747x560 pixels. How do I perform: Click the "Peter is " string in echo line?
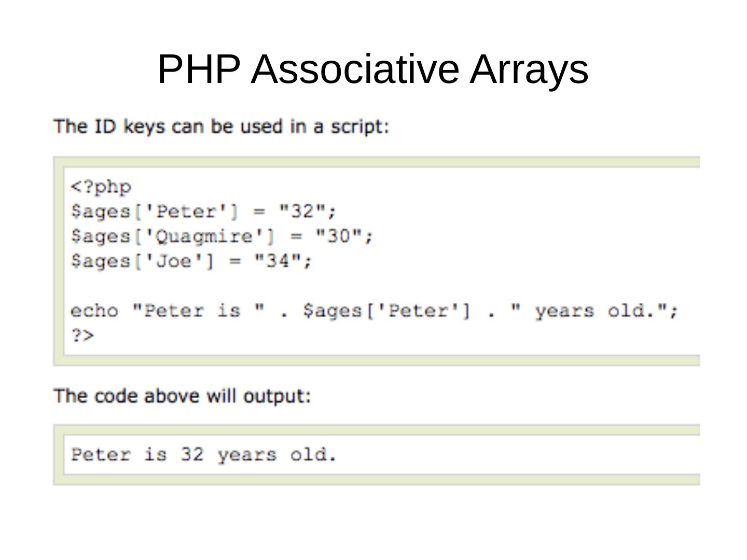pyautogui.click(x=198, y=311)
